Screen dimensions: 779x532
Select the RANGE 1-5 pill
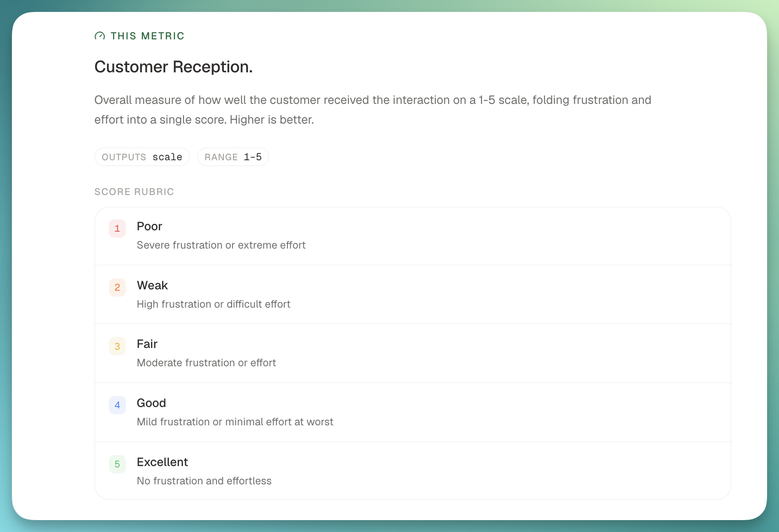[x=233, y=157]
